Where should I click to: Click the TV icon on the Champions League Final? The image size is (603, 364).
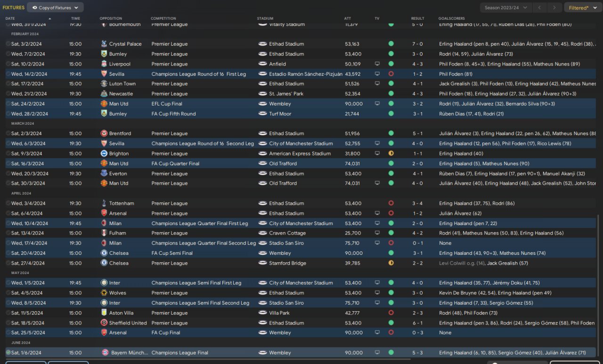tap(377, 353)
